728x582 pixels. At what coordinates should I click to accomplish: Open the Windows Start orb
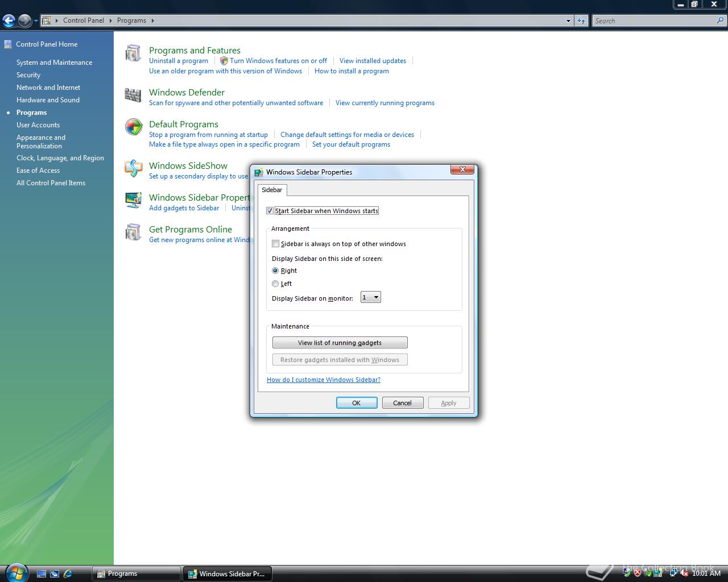point(15,572)
